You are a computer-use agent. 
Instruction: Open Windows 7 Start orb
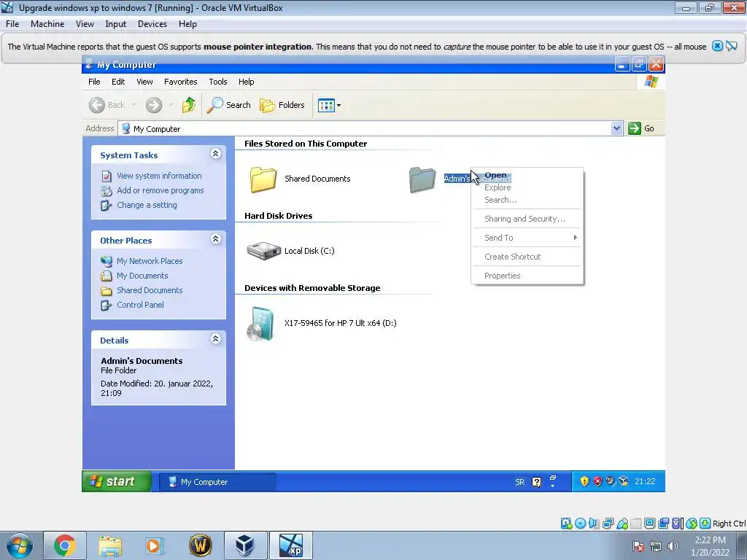(19, 545)
